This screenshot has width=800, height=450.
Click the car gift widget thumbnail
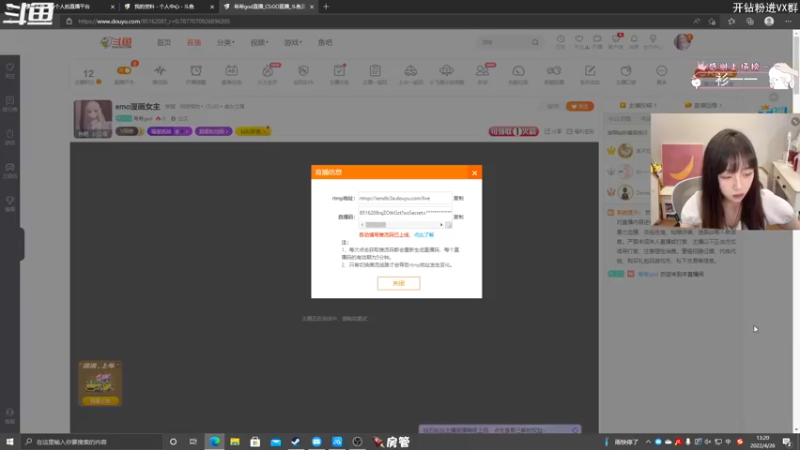pyautogui.click(x=100, y=383)
